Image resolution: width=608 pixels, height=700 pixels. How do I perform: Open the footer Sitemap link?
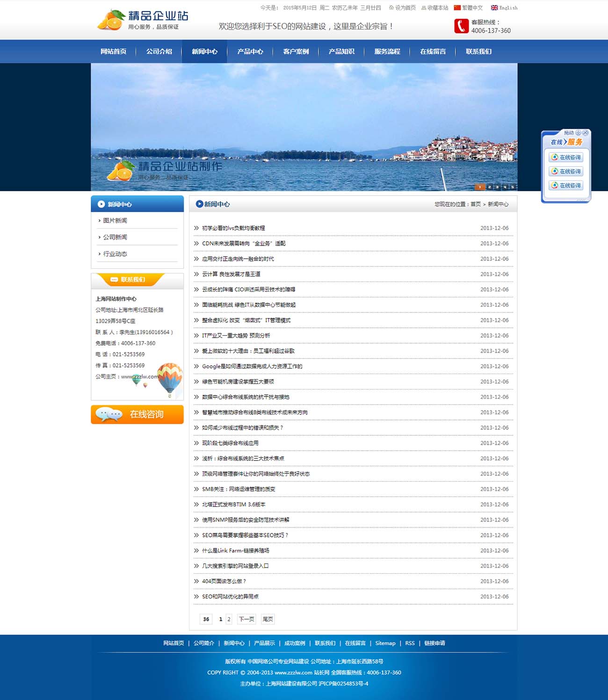pos(385,643)
